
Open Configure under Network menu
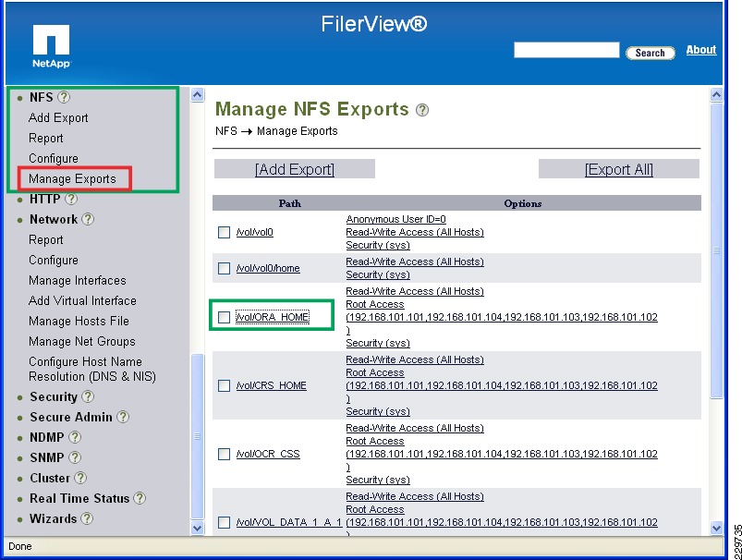[x=54, y=260]
